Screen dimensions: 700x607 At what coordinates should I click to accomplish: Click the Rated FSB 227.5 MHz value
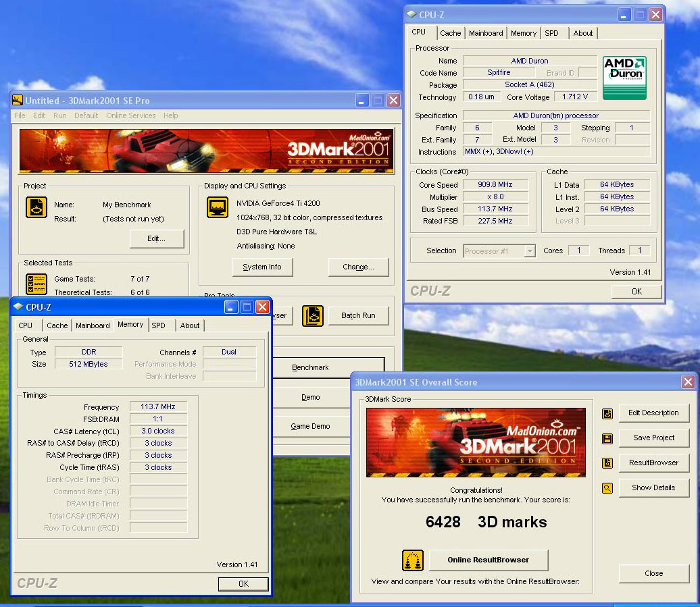pyautogui.click(x=495, y=221)
